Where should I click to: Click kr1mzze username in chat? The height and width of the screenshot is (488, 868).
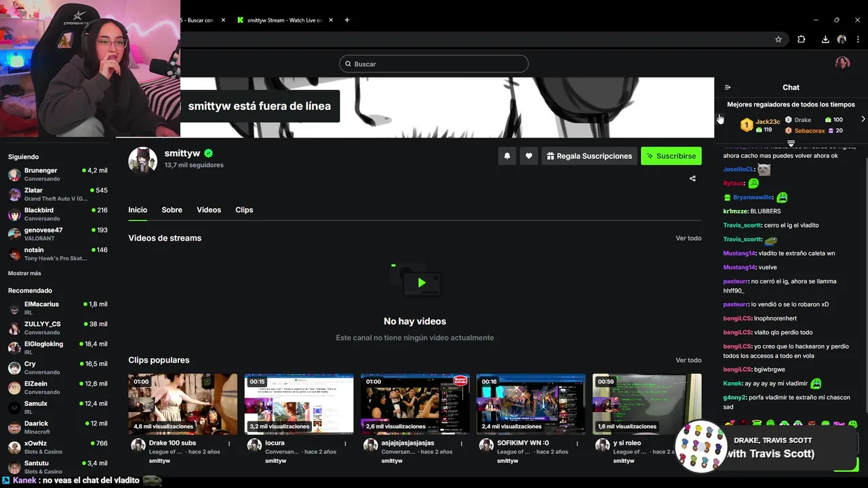click(x=735, y=211)
